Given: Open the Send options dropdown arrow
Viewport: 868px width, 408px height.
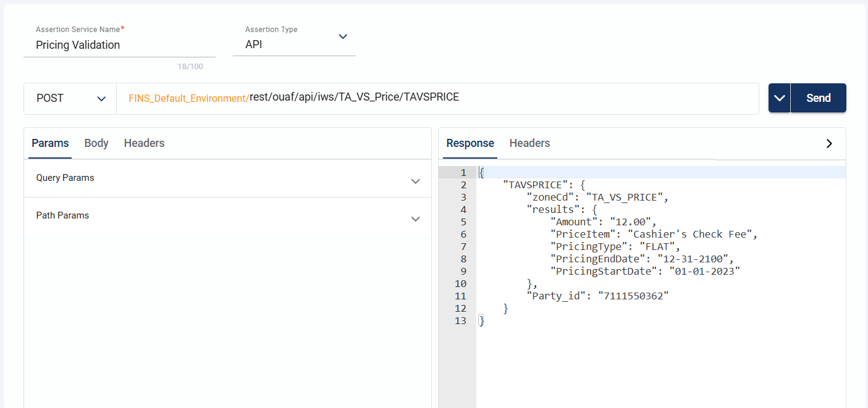Looking at the screenshot, I should coord(780,98).
